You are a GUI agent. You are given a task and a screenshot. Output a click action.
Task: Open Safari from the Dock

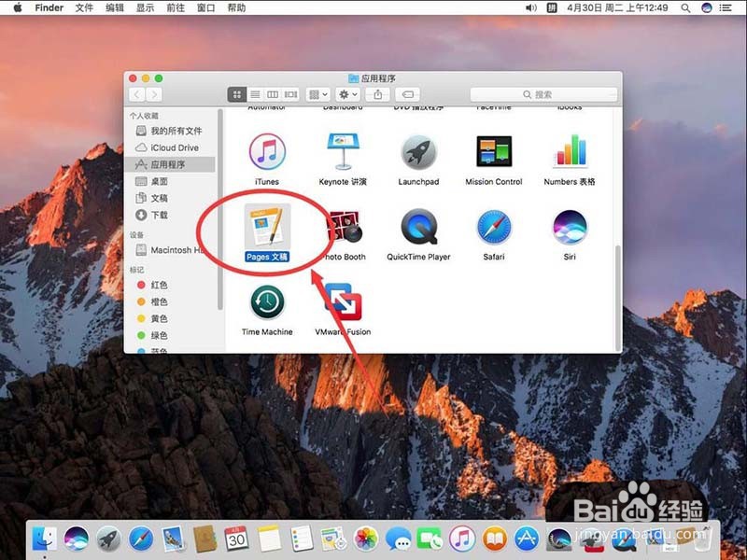141,539
